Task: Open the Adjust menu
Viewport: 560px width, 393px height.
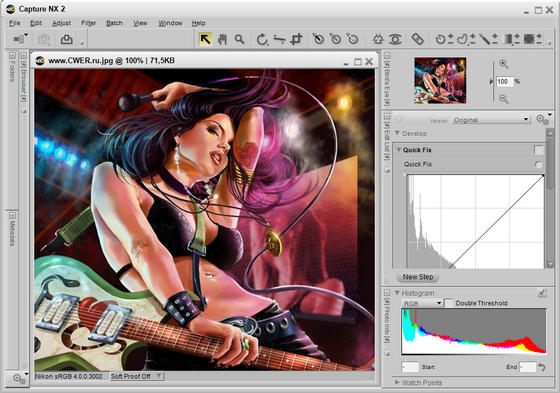Action: 61,23
